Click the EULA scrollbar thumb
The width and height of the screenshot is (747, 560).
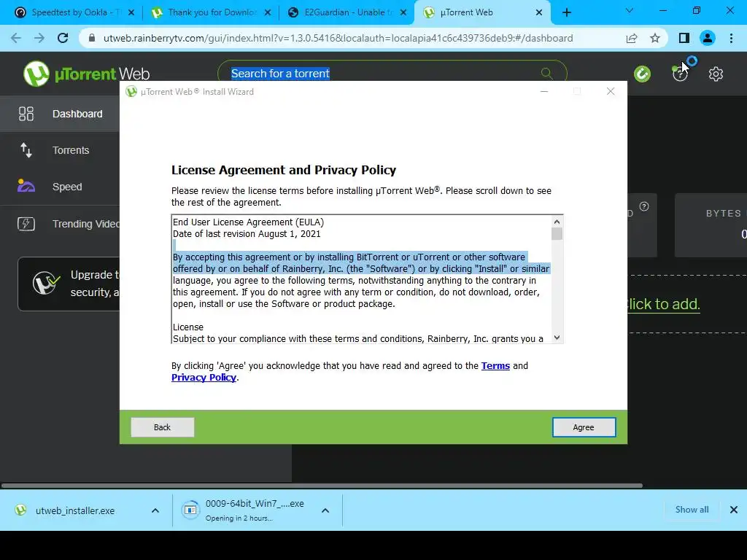point(557,234)
